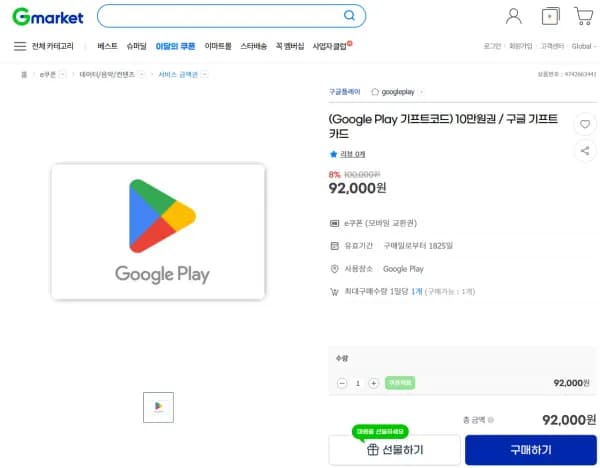Open the 슈퍼딜 menu

tap(136, 46)
